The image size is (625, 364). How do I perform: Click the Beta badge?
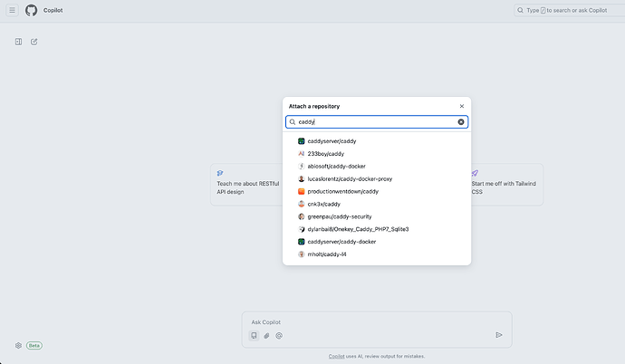pyautogui.click(x=34, y=345)
